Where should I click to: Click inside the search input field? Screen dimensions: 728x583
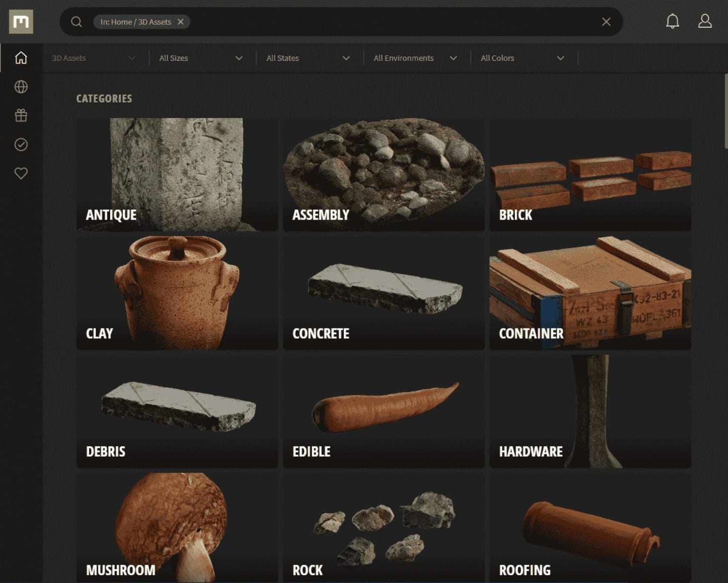click(x=389, y=22)
